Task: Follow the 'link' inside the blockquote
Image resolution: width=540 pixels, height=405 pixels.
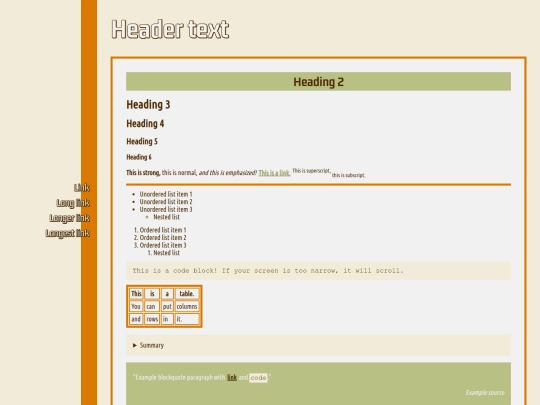Action: pos(232,377)
